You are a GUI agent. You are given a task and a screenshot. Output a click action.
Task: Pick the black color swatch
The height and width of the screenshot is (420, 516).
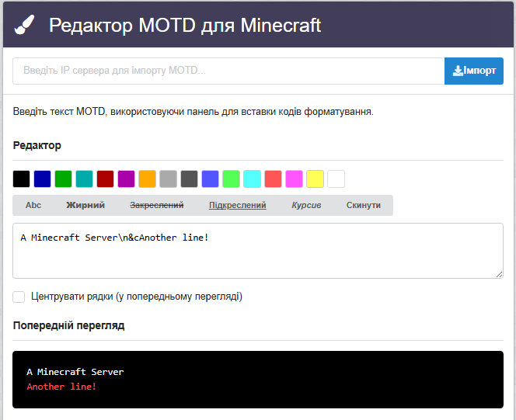22,179
